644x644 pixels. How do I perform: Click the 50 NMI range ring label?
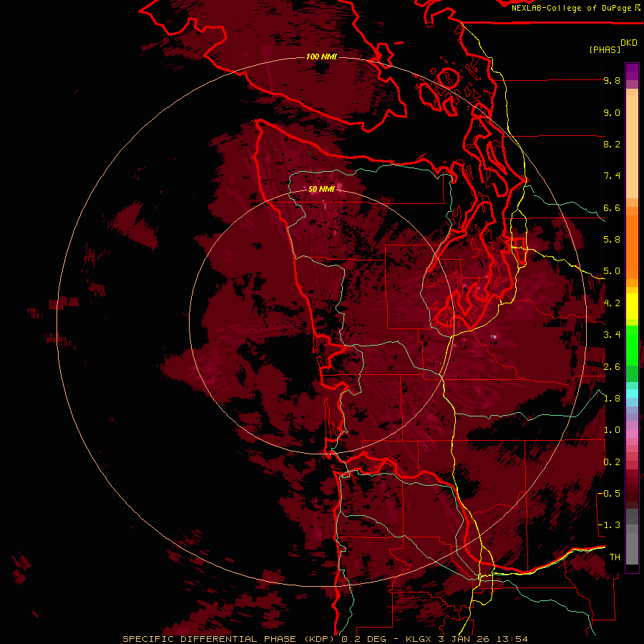point(321,189)
